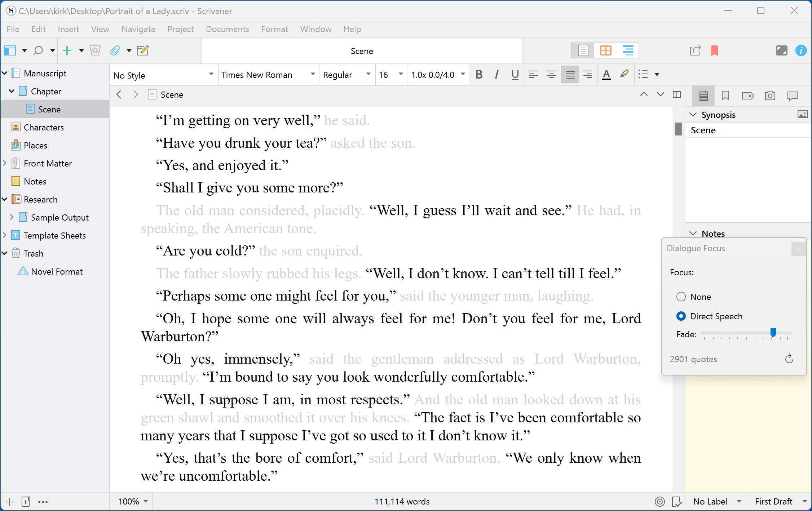Open the Compose full-screen mode icon
812x511 pixels.
[x=781, y=51]
